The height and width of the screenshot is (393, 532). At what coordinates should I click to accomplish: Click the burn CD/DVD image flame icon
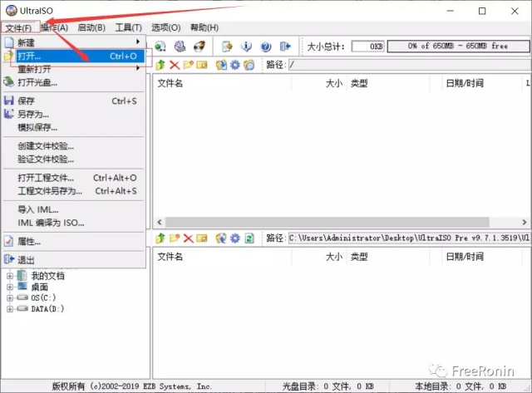point(199,47)
